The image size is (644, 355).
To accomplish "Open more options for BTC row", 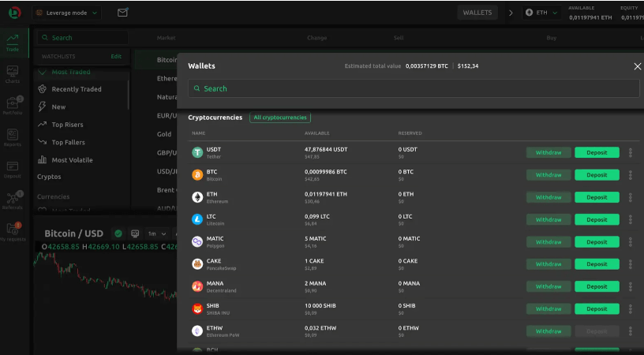I will tap(630, 175).
